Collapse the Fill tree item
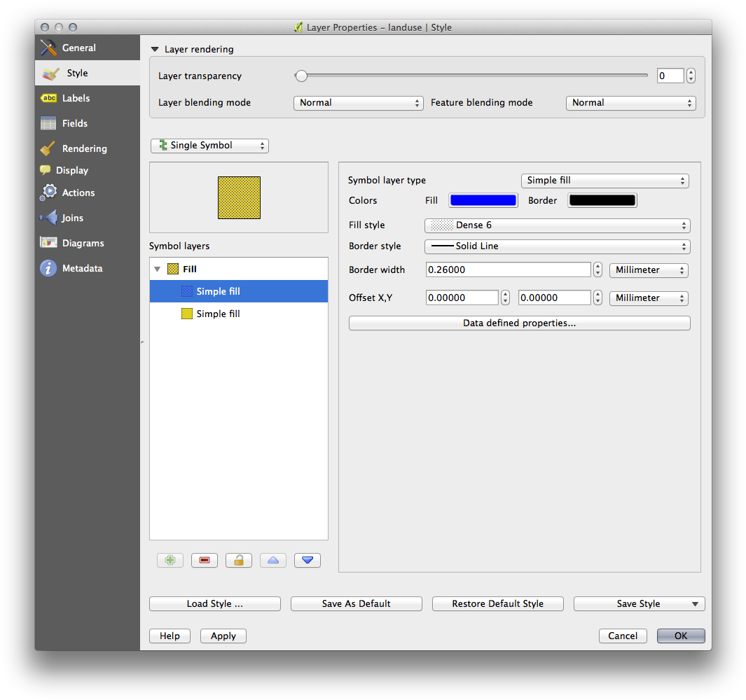The image size is (746, 700). pyautogui.click(x=158, y=269)
